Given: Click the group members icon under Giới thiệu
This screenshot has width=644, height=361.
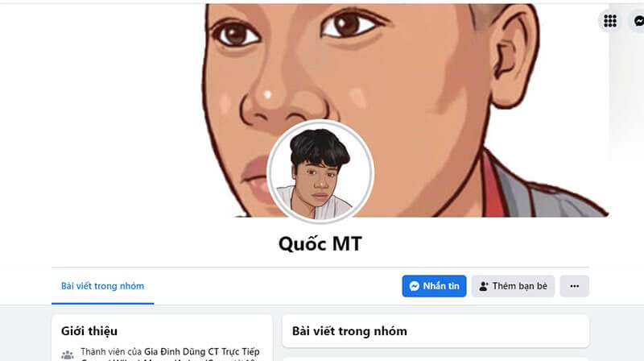Looking at the screenshot, I should tap(68, 355).
